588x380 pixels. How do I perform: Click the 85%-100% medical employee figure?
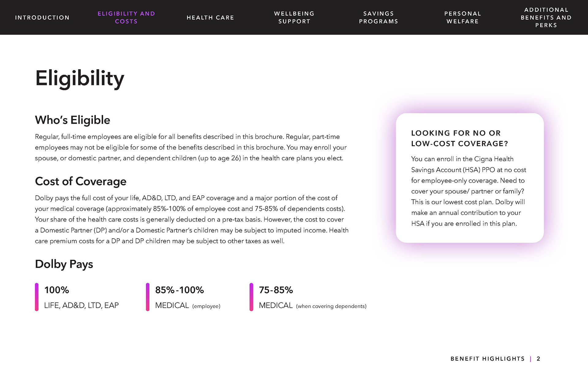[179, 290]
